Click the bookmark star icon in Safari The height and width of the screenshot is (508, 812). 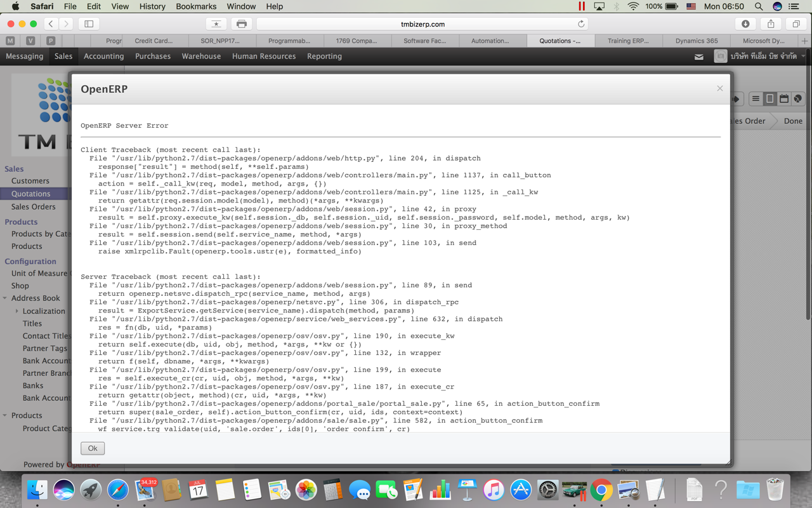[216, 23]
